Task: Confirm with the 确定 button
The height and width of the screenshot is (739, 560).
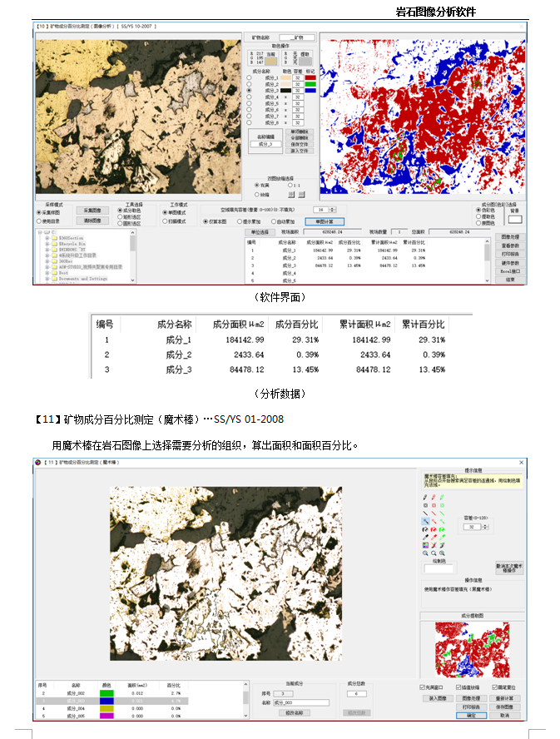Action: 472,716
